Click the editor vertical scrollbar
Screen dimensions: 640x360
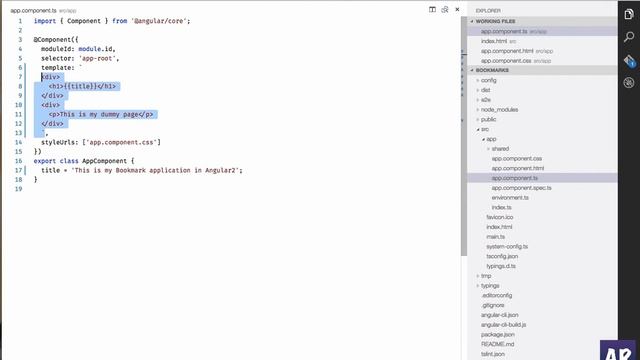pyautogui.click(x=464, y=137)
